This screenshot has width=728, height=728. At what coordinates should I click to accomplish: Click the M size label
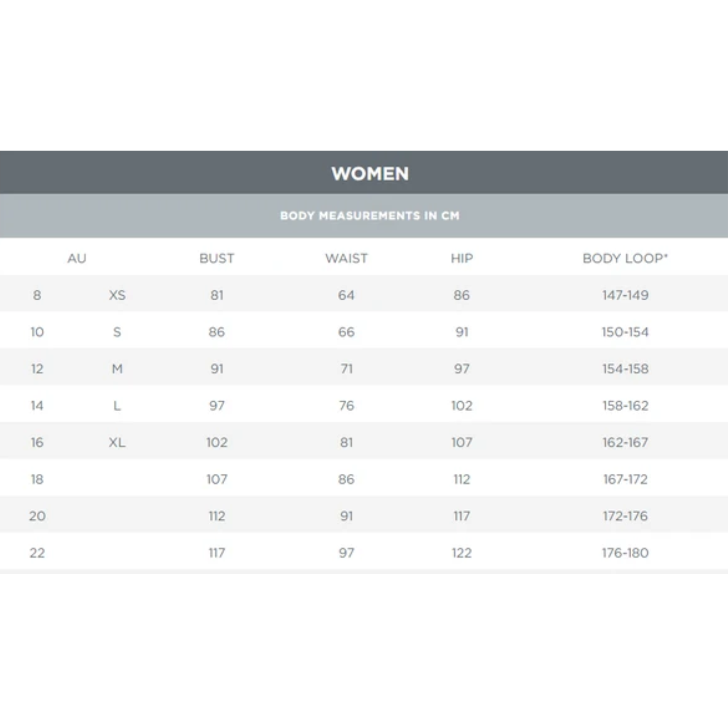[x=117, y=369]
